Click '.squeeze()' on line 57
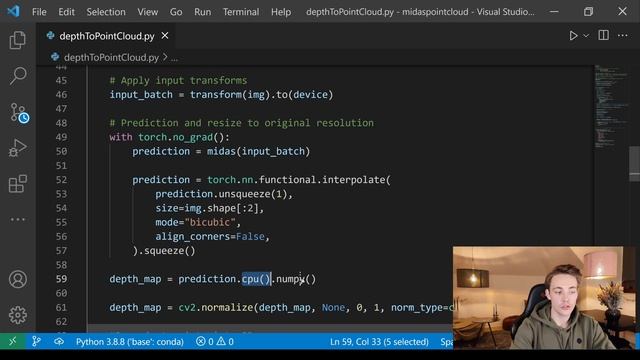This screenshot has width=640, height=360. [167, 251]
